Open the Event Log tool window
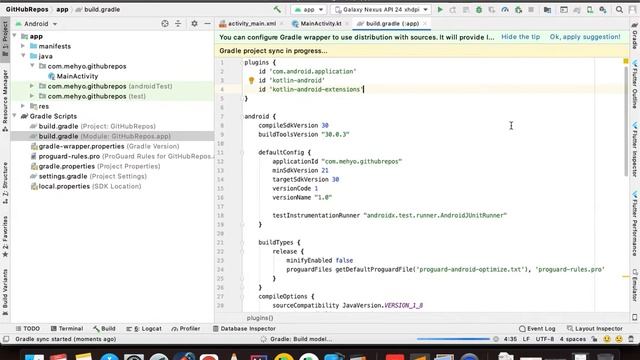Screen dimensions: 640x360 [x=537, y=329]
